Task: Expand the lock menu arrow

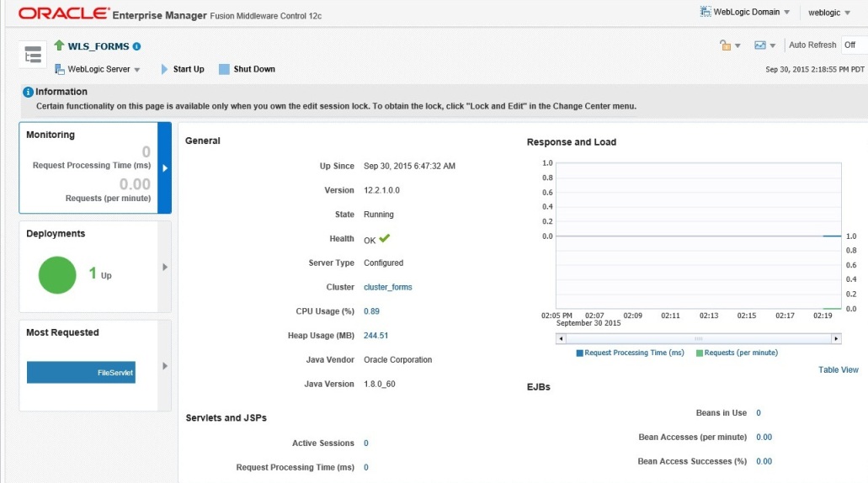Action: (738, 46)
